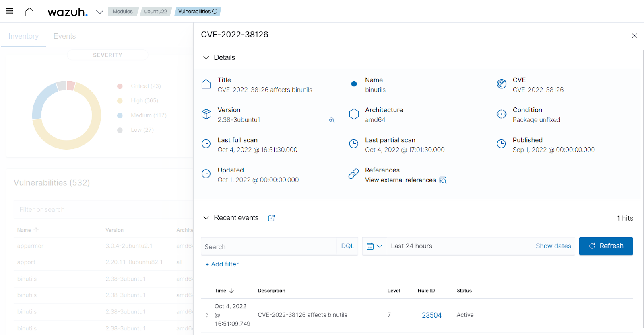Image resolution: width=644 pixels, height=336 pixels.
Task: Switch to the Events tab
Action: tap(64, 36)
